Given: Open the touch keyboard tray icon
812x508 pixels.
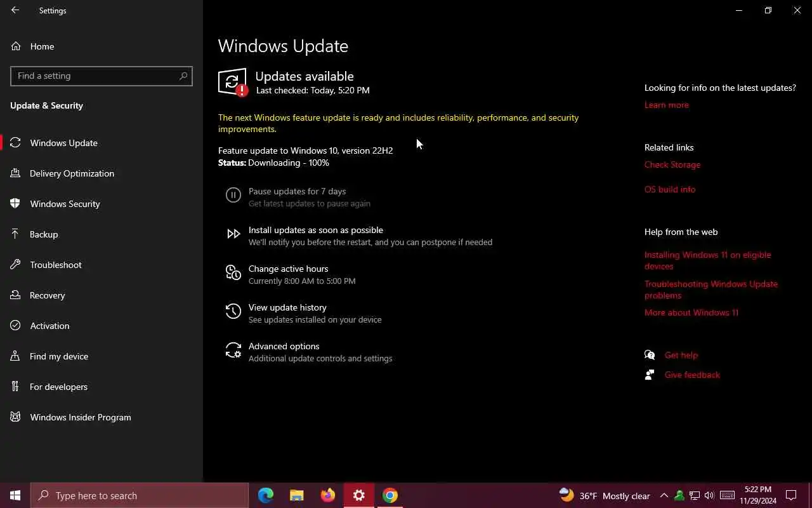Looking at the screenshot, I should click(x=728, y=495).
